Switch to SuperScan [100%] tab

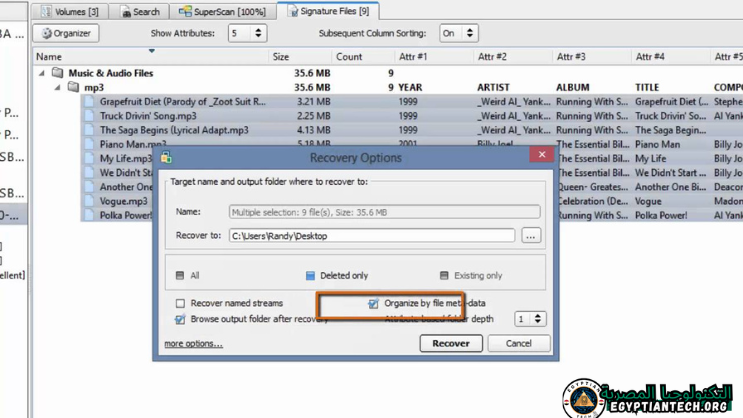click(222, 11)
